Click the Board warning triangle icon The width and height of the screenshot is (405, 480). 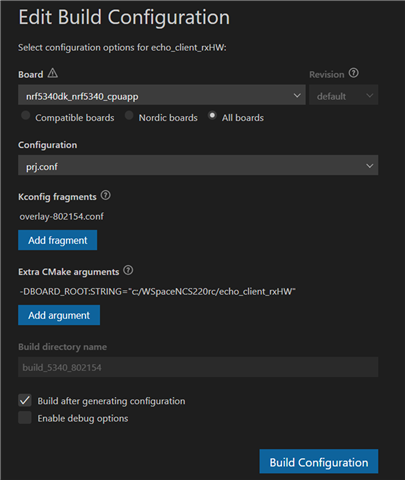click(x=53, y=73)
